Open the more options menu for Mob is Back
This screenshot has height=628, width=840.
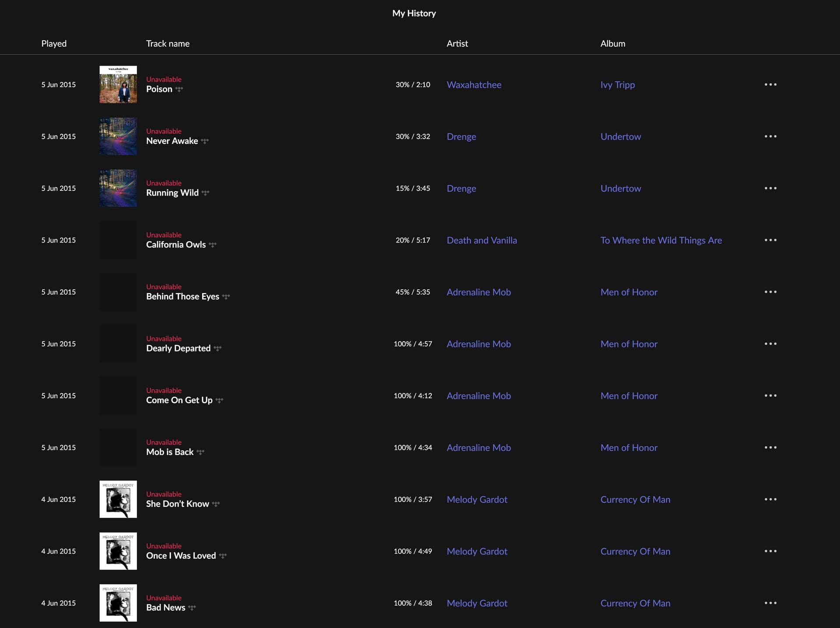[x=770, y=447]
